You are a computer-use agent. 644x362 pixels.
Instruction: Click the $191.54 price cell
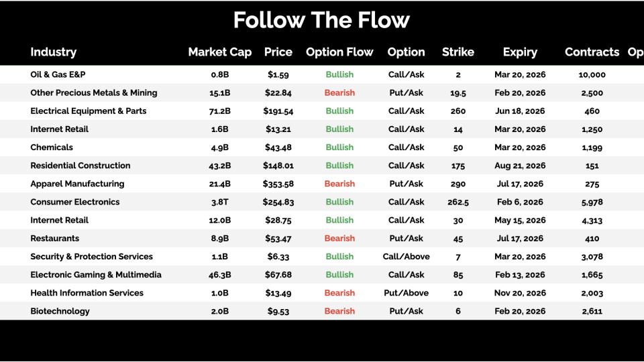tap(278, 111)
